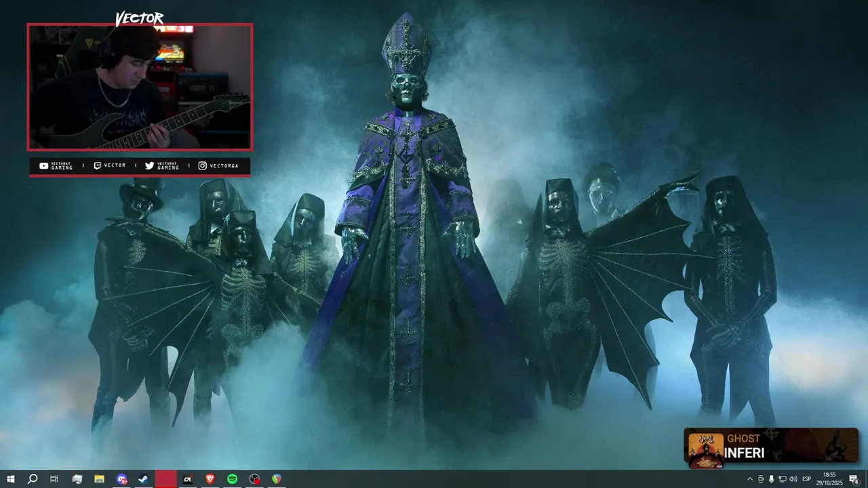The image size is (868, 488).
Task: Open network status tray icon
Action: pos(783,479)
